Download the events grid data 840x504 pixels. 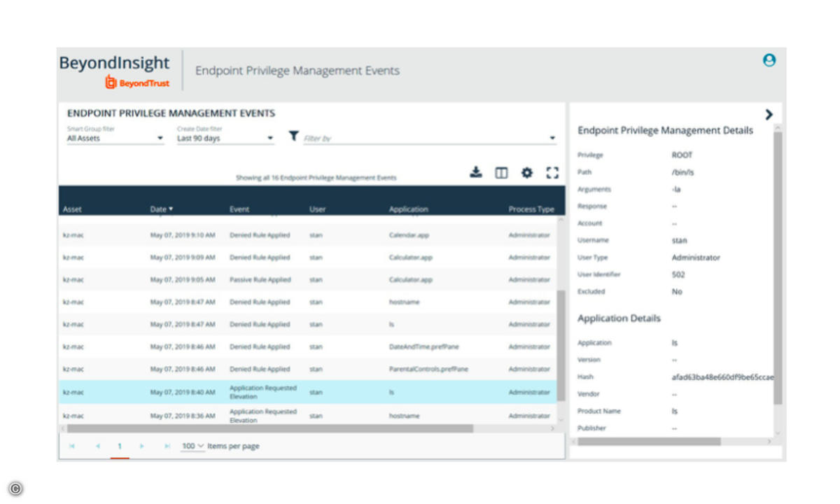(476, 172)
